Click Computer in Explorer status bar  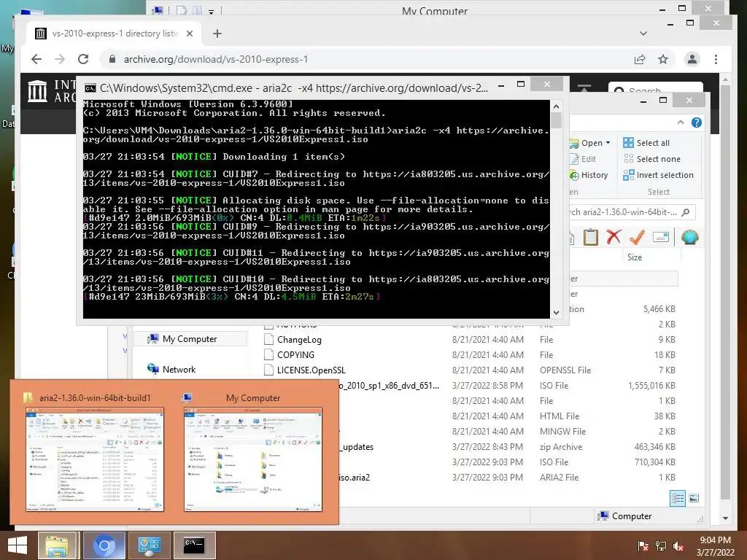tap(624, 516)
